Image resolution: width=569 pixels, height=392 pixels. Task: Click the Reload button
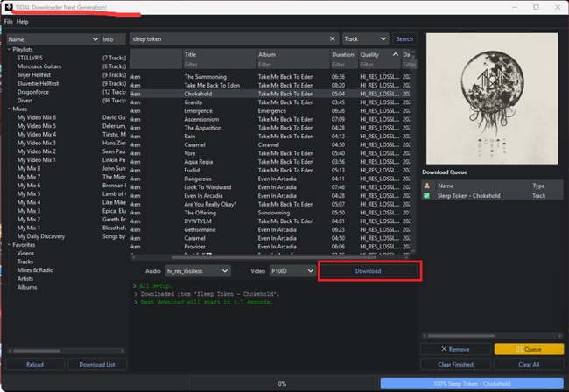(35, 365)
